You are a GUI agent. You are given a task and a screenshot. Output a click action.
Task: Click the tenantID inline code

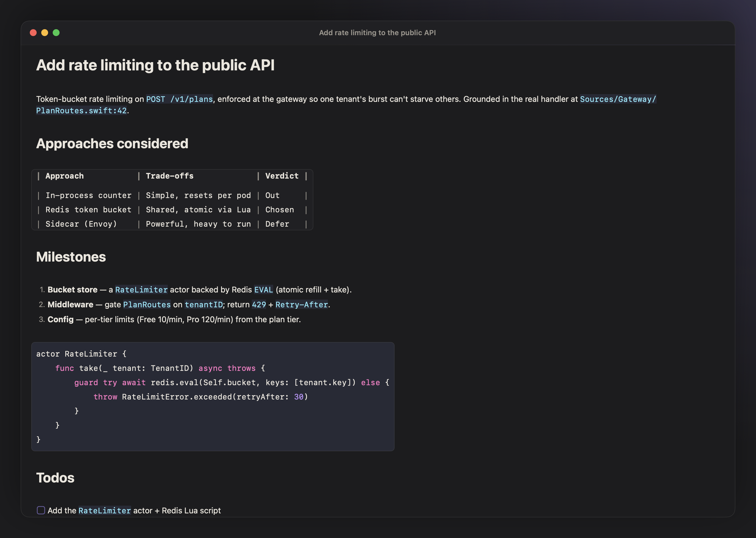204,305
